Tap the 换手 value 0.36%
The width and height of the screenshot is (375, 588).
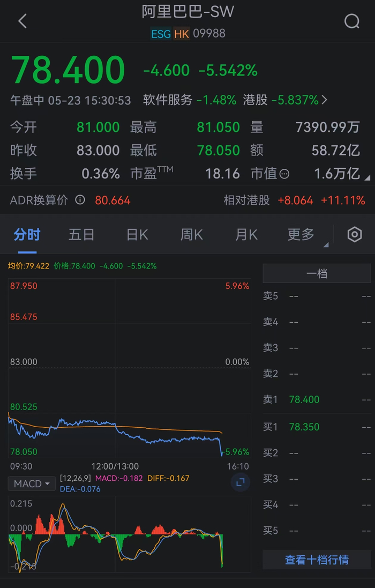point(101,174)
